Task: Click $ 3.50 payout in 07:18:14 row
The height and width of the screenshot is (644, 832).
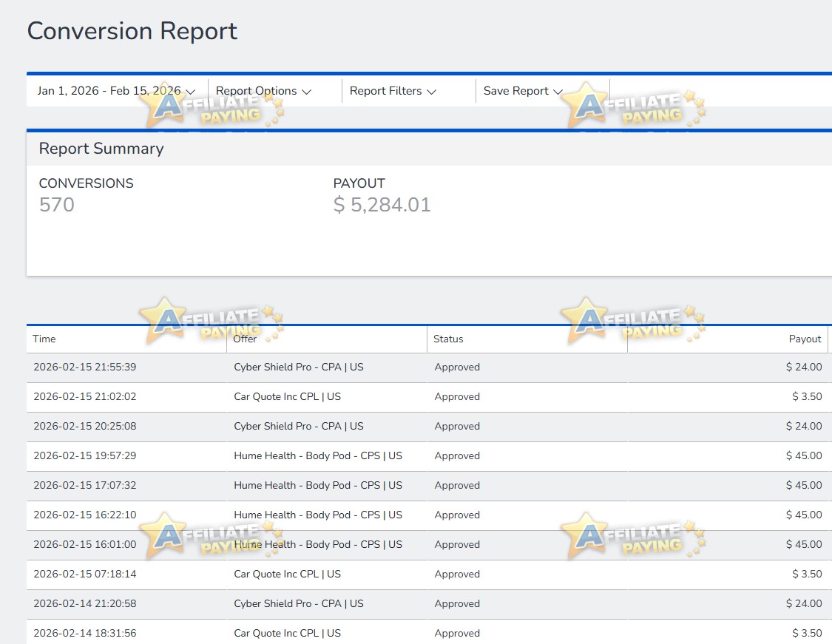Action: pyautogui.click(x=807, y=574)
